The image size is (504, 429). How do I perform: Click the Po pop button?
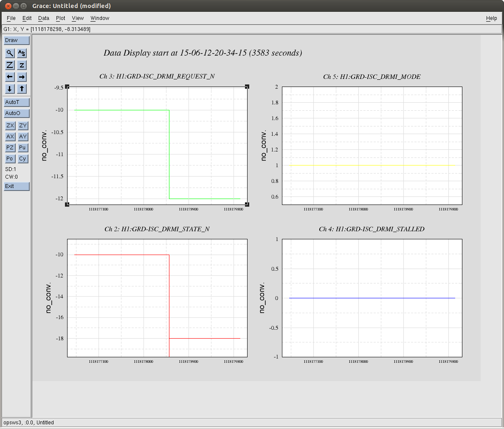click(x=10, y=159)
